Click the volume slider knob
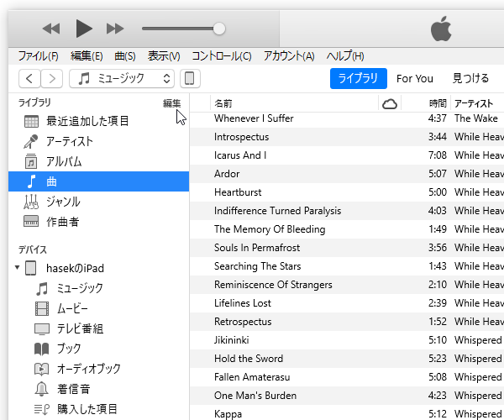 (x=219, y=29)
